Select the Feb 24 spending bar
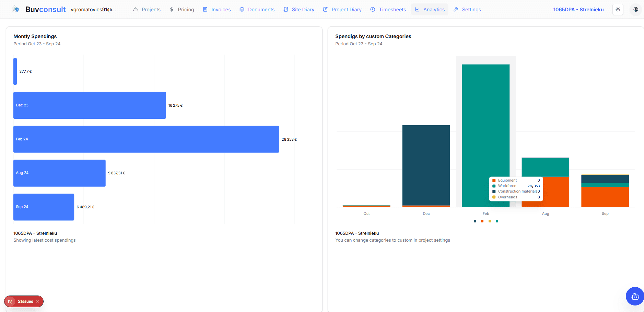644x312 pixels. click(x=146, y=139)
